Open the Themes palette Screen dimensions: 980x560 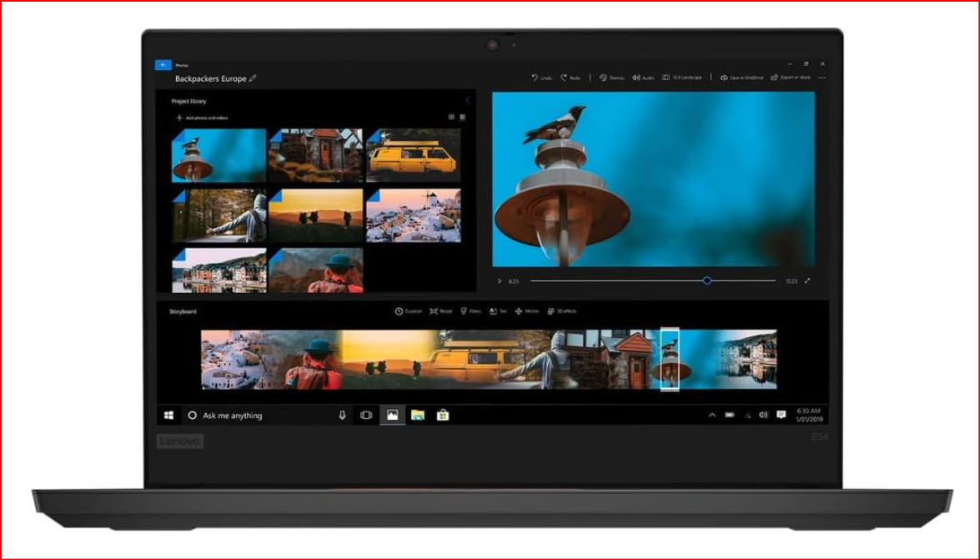click(x=612, y=78)
